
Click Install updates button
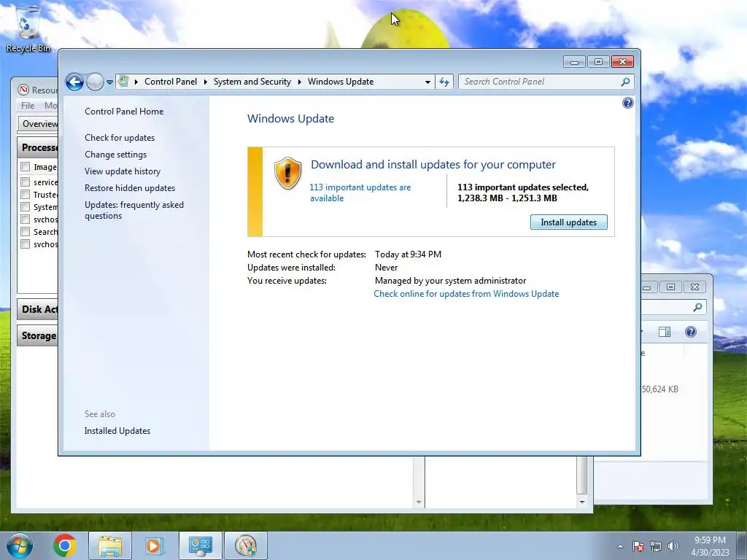point(568,222)
